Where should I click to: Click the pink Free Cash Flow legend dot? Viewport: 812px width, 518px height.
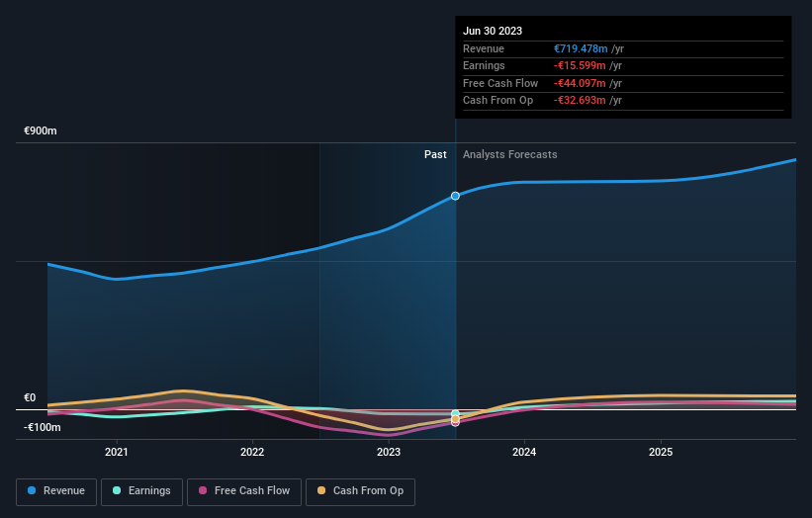(x=203, y=490)
